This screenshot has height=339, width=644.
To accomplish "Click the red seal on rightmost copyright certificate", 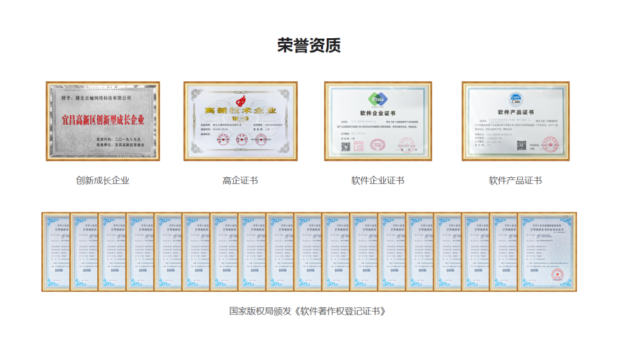I will pos(556,275).
